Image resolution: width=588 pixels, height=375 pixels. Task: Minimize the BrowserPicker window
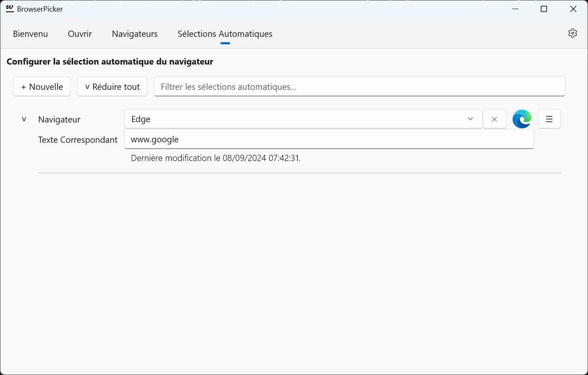click(x=516, y=9)
